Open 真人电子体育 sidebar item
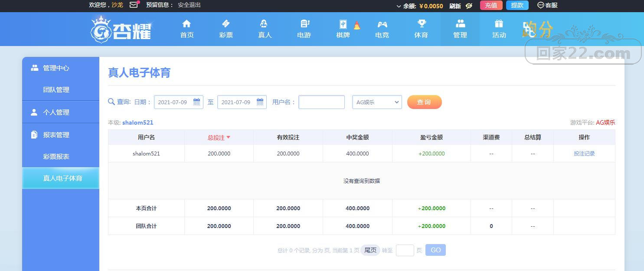Screen dimensions: 644x271 [x=61, y=178]
